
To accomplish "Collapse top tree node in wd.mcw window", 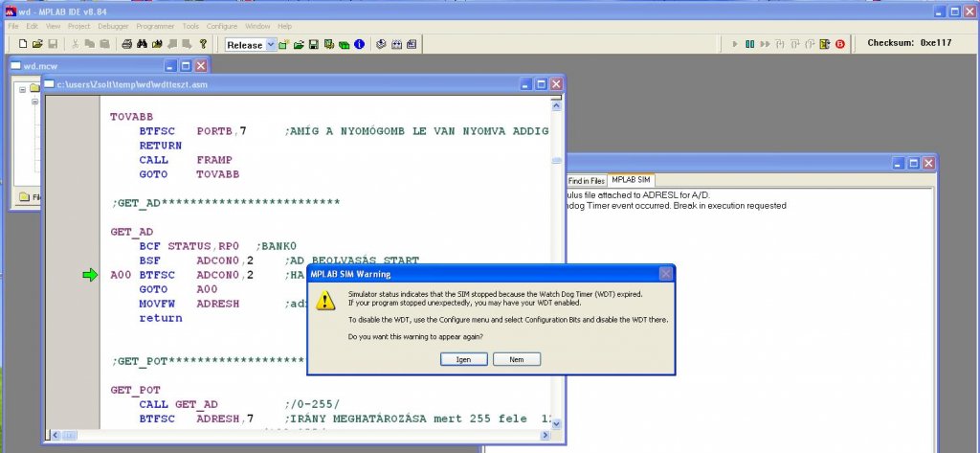I will pyautogui.click(x=23, y=89).
